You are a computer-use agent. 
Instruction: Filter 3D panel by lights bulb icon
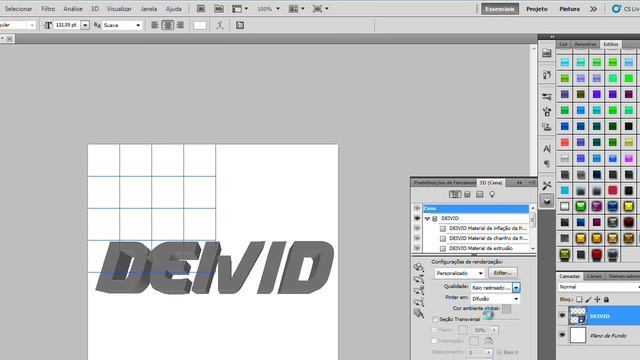[x=492, y=195]
